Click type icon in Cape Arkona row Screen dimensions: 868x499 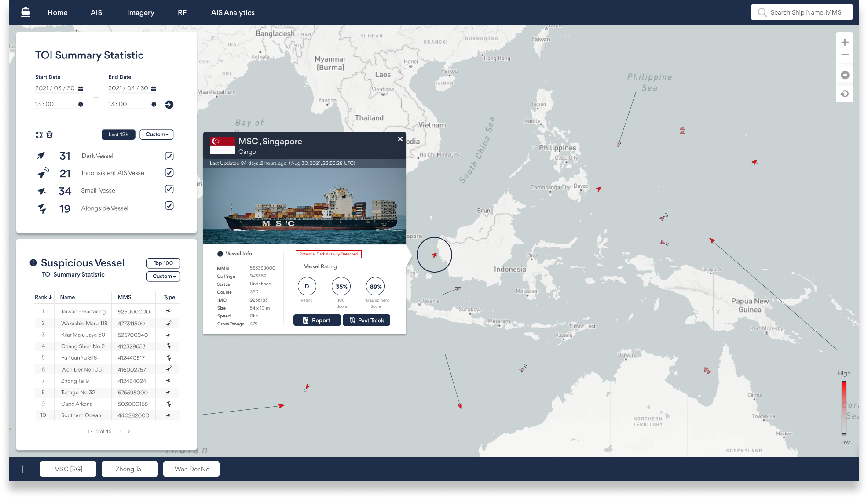pos(168,404)
